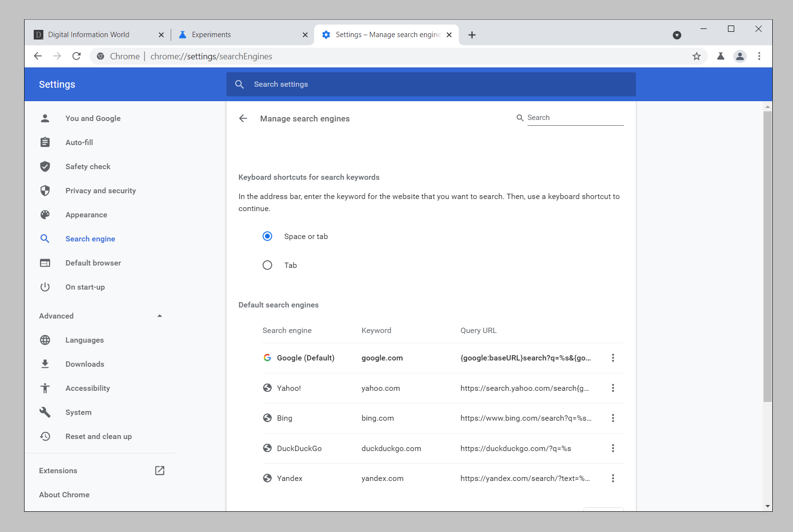Open more actions for Yahoo!
The width and height of the screenshot is (793, 532).
[x=613, y=388]
